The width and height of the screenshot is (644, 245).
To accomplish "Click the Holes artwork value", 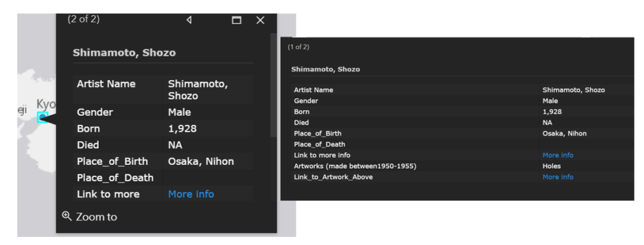I will click(x=552, y=166).
